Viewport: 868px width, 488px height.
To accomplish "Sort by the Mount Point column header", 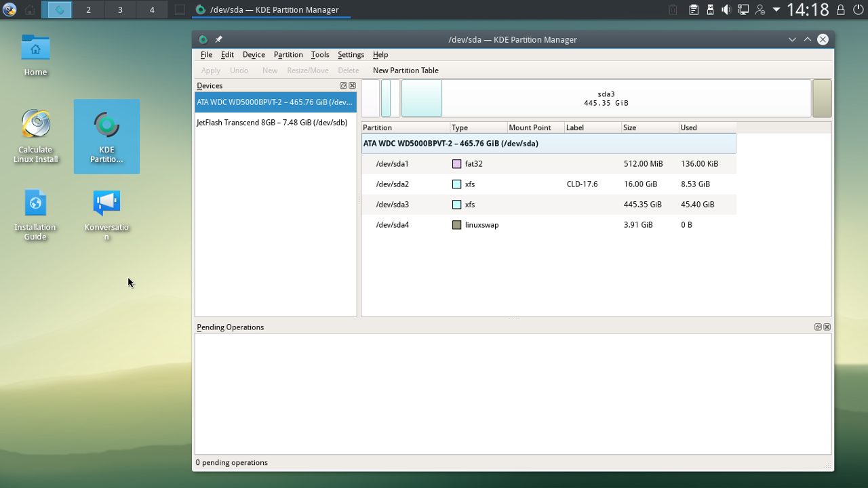I will [536, 127].
